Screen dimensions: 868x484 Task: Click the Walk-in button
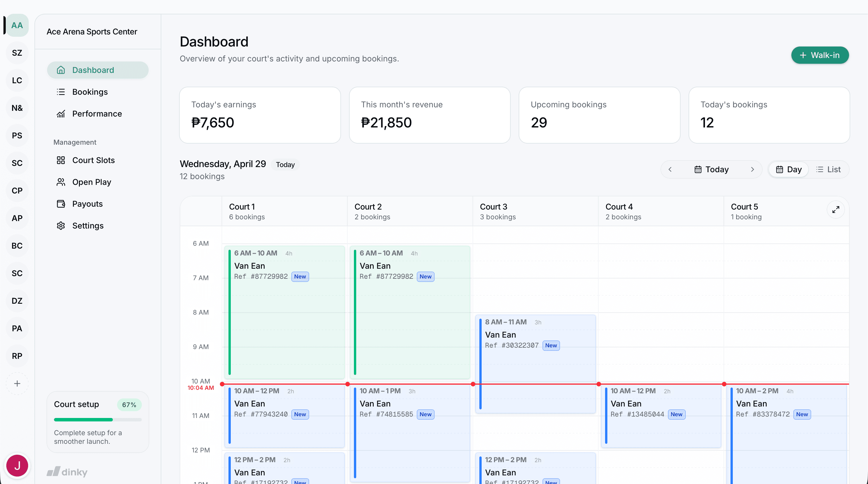(820, 55)
